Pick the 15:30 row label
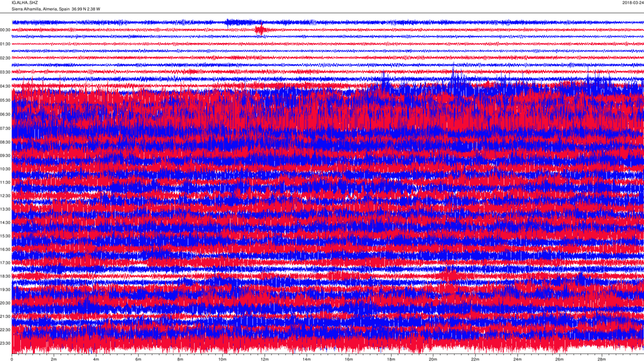The width and height of the screenshot is (644, 362). pos(5,236)
